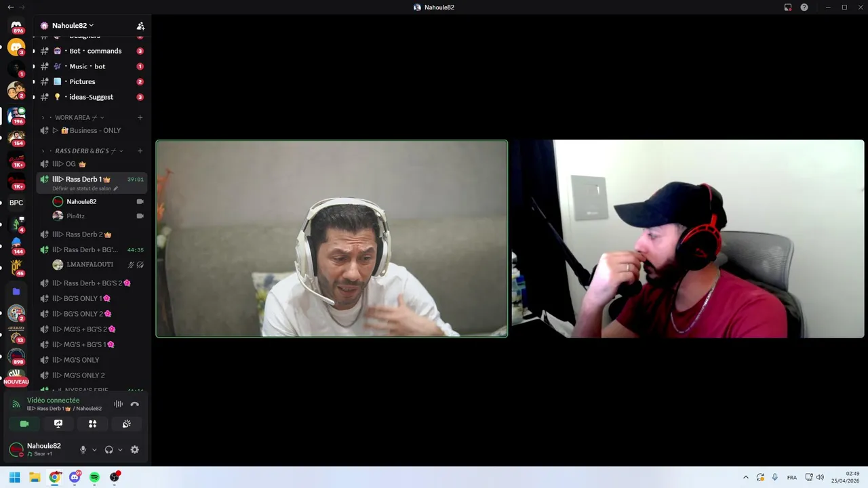The height and width of the screenshot is (488, 868).
Task: Collapse the RASS DERB & BG'S category
Action: coord(85,150)
